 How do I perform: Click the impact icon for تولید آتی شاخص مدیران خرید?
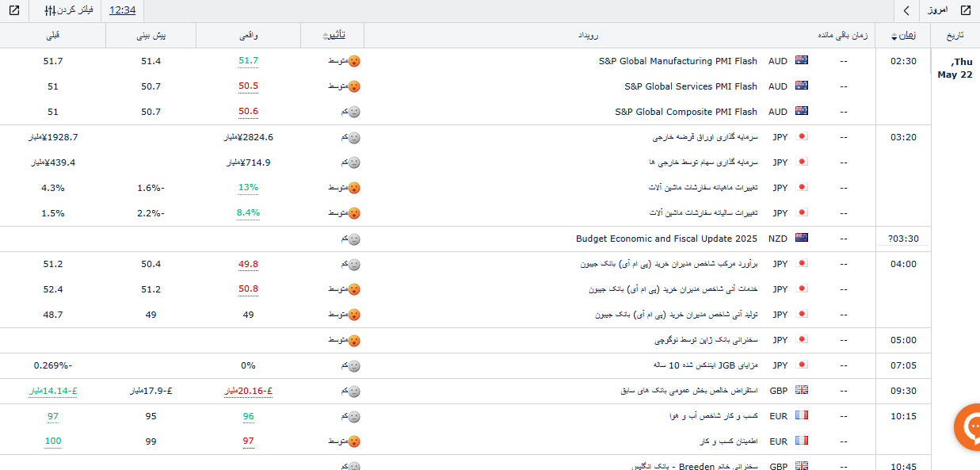355,315
